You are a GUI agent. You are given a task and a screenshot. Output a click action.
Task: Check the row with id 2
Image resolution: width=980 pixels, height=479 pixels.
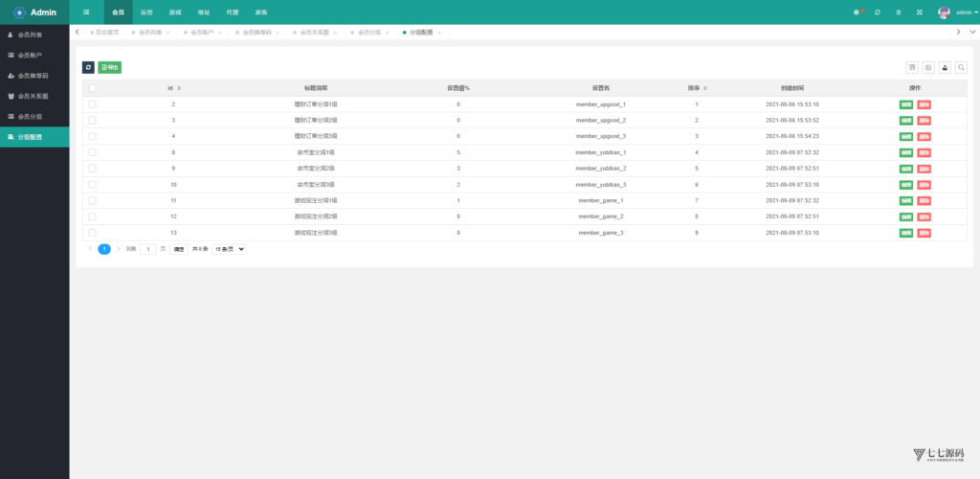(x=93, y=104)
